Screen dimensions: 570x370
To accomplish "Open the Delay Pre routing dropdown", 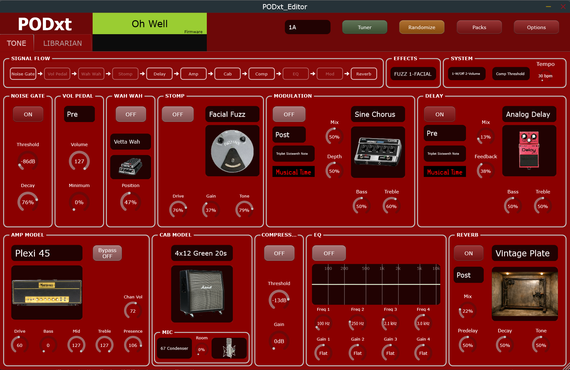I will click(x=445, y=133).
